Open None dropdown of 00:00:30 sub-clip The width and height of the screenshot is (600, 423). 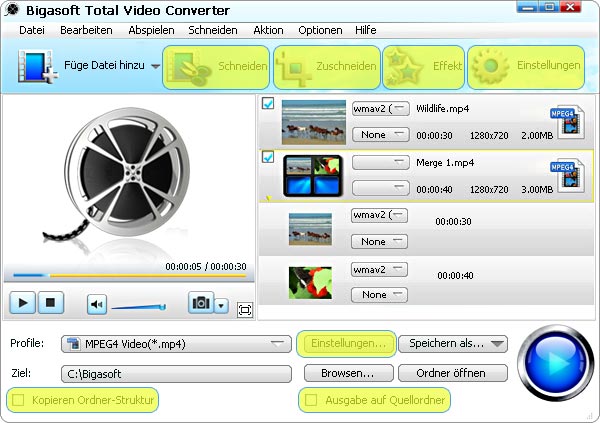[379, 242]
